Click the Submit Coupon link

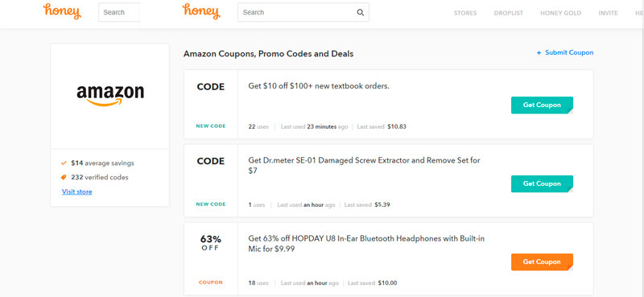click(569, 52)
